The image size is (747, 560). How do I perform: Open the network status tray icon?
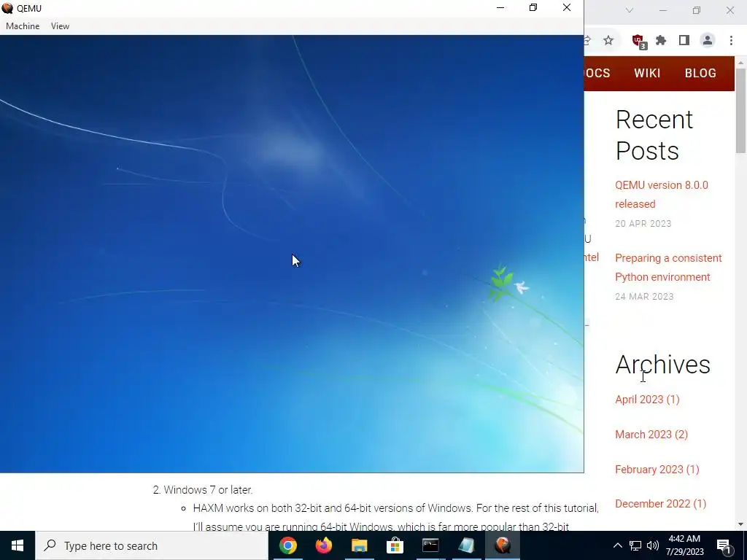point(635,545)
